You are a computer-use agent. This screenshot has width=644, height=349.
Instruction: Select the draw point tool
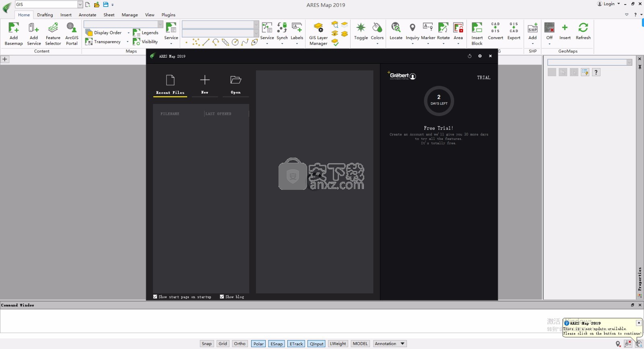tap(186, 42)
